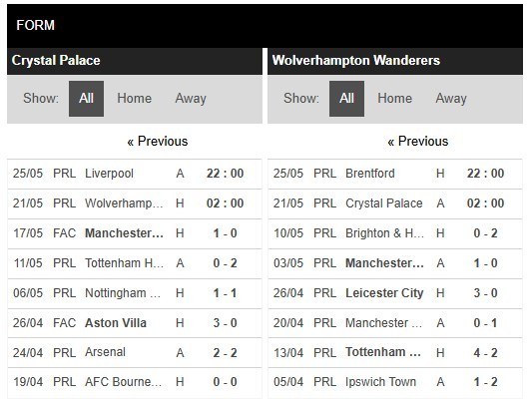The width and height of the screenshot is (532, 405).
Task: Open Nottingham 1 - 1 match on 06/05
Action: click(135, 293)
